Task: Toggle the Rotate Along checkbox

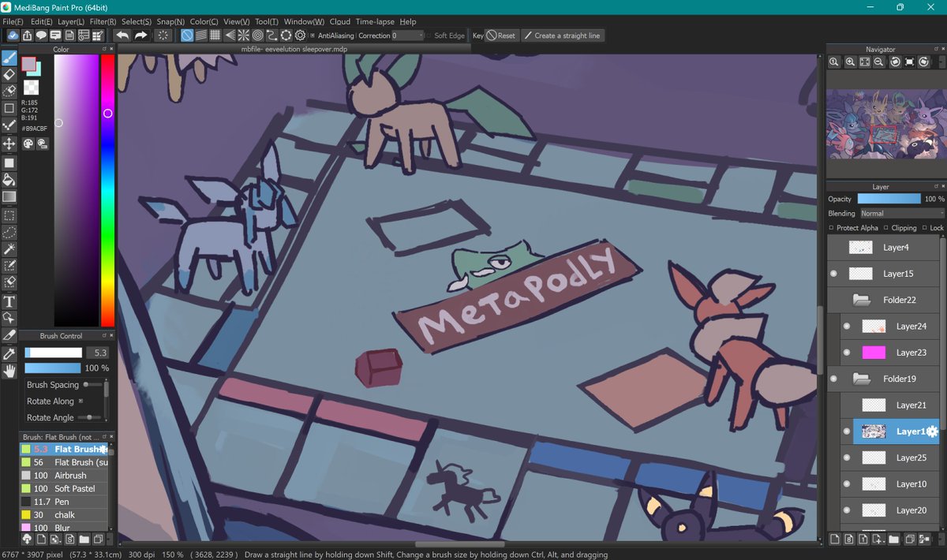Action: [x=80, y=401]
